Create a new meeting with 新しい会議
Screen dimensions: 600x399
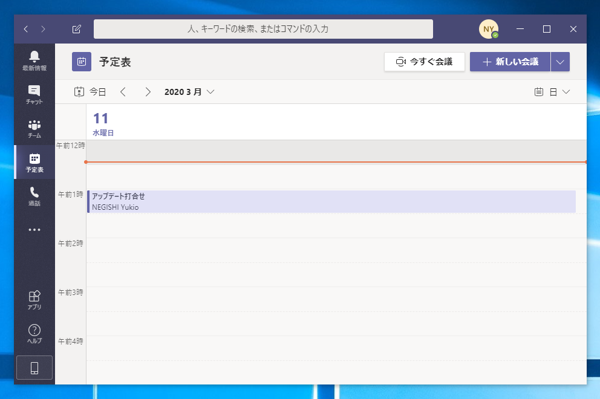(x=510, y=62)
